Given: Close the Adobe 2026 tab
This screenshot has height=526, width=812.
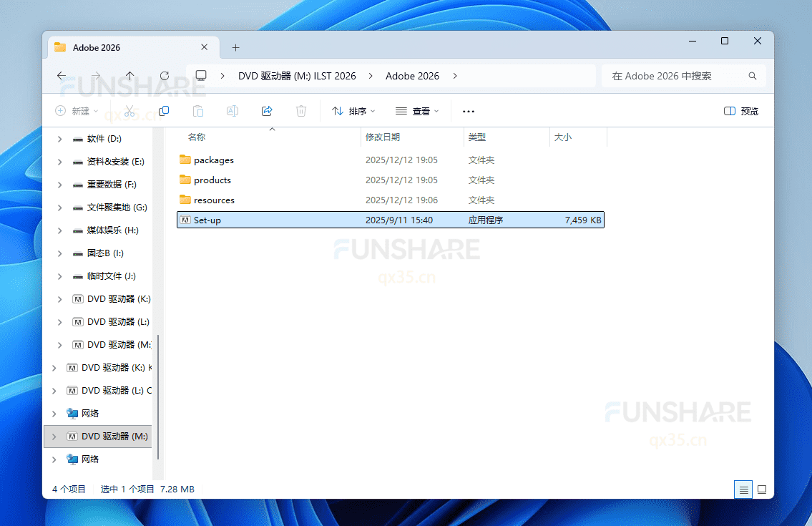Looking at the screenshot, I should (x=204, y=47).
